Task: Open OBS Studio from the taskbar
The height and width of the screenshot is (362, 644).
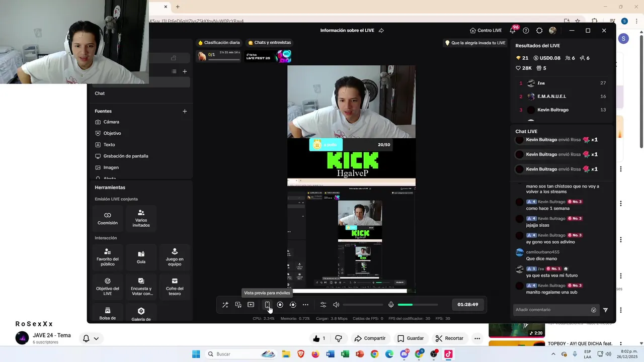Action: coord(434,354)
